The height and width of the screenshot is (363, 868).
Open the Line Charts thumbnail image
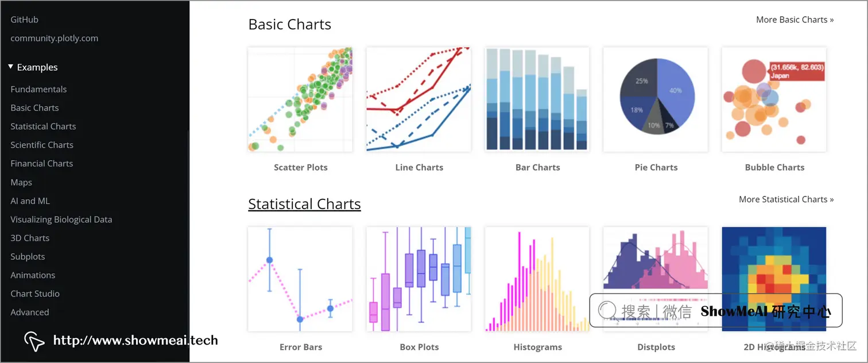point(419,99)
